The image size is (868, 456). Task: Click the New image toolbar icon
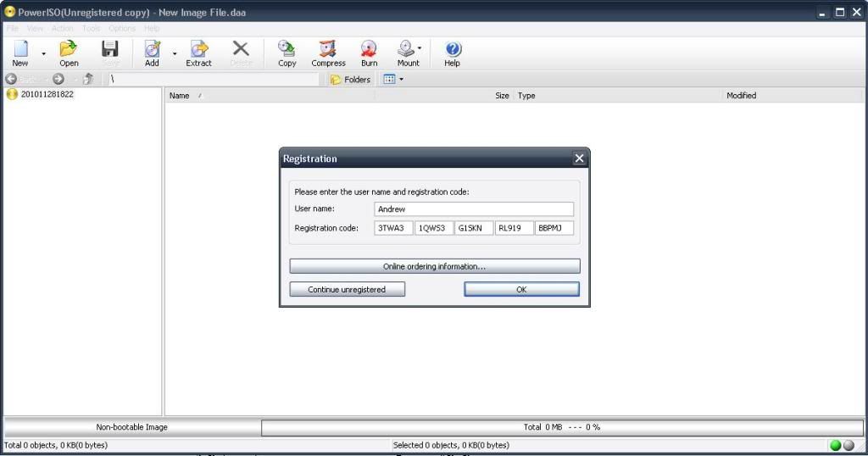point(19,53)
